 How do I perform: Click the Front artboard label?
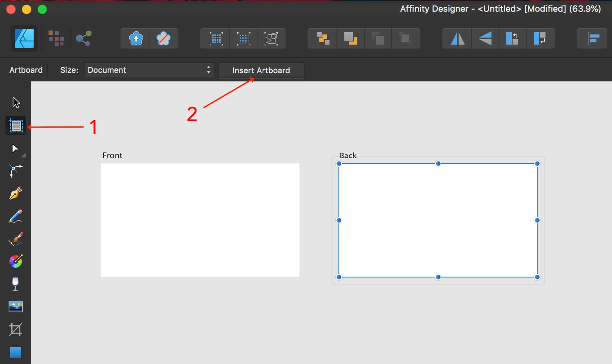(x=112, y=155)
